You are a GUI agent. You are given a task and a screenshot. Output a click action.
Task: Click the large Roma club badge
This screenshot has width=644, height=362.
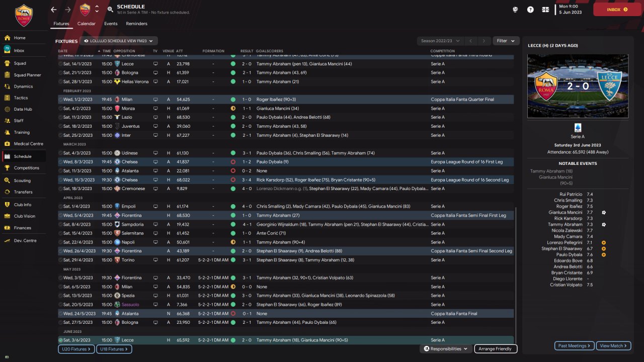click(x=23, y=15)
